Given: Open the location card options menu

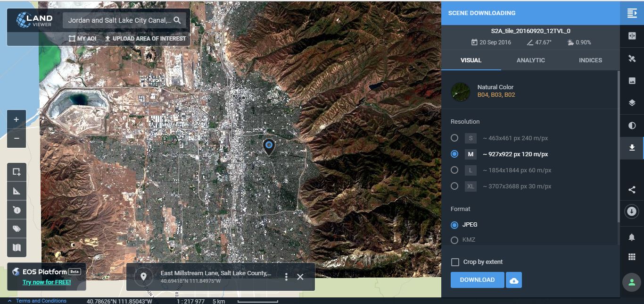Looking at the screenshot, I should [x=286, y=278].
